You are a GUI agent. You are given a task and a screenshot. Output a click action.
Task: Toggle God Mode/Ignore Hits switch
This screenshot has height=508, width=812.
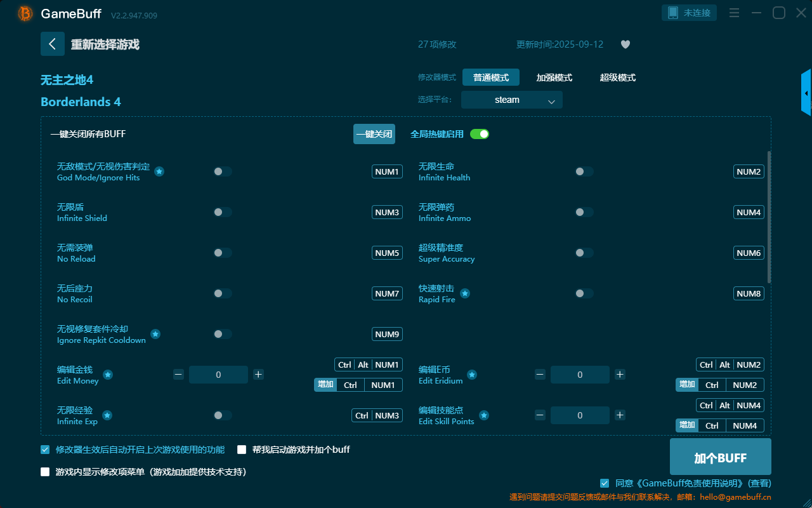[223, 171]
